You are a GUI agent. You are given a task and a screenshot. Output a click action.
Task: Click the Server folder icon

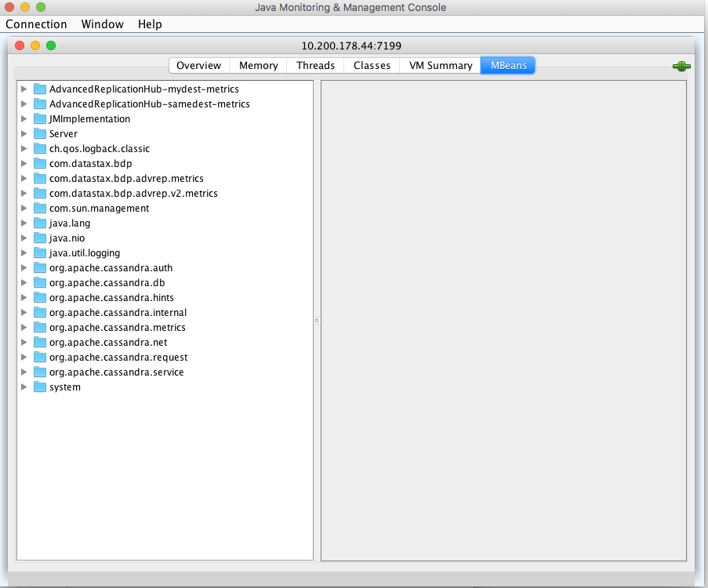(39, 133)
